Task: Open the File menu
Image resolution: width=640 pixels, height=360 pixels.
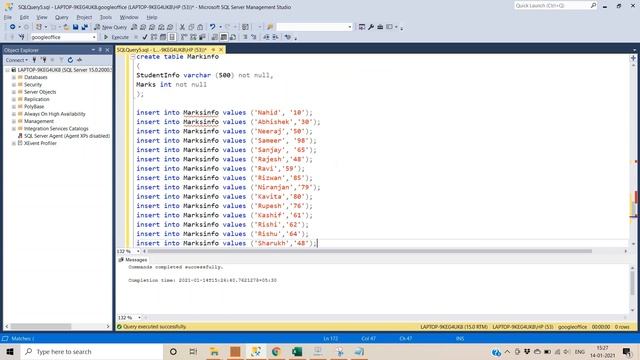Action: coord(8,17)
